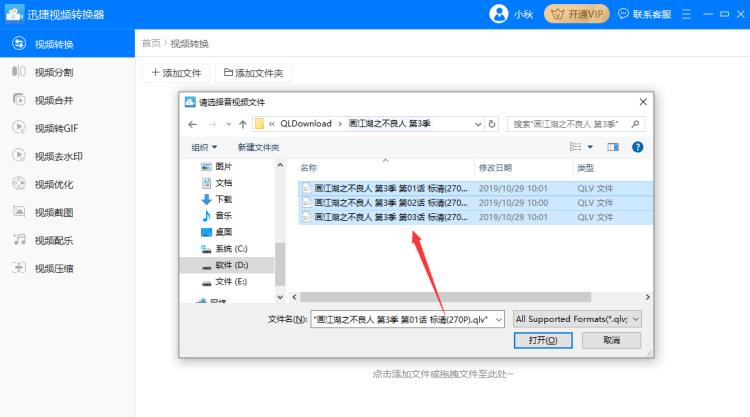
Task: Select the 第01话 QLV file row
Action: [x=475, y=188]
